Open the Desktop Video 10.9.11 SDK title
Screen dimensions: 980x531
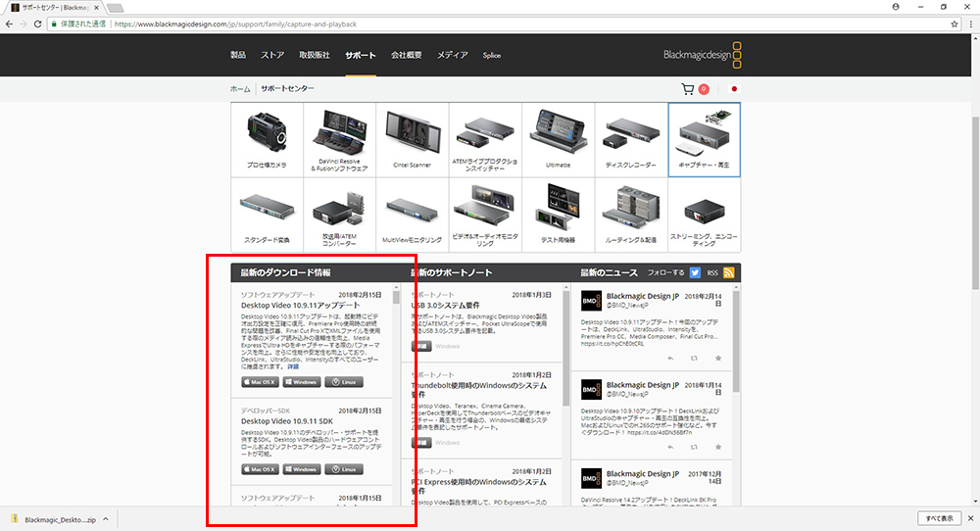(x=287, y=421)
